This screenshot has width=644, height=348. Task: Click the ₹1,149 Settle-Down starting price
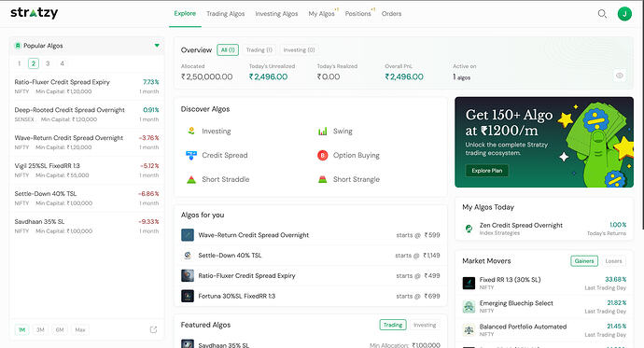431,256
